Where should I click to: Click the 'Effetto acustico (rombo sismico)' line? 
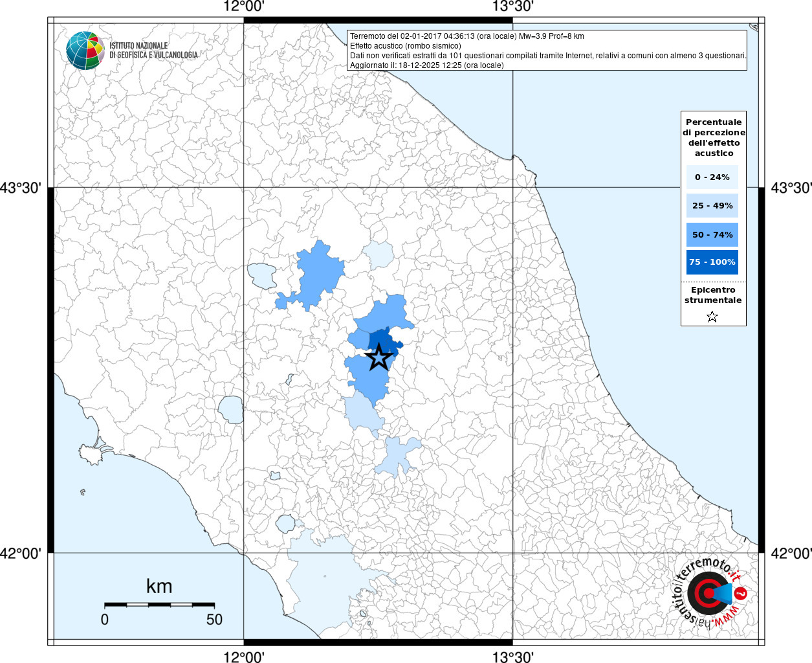[x=406, y=46]
